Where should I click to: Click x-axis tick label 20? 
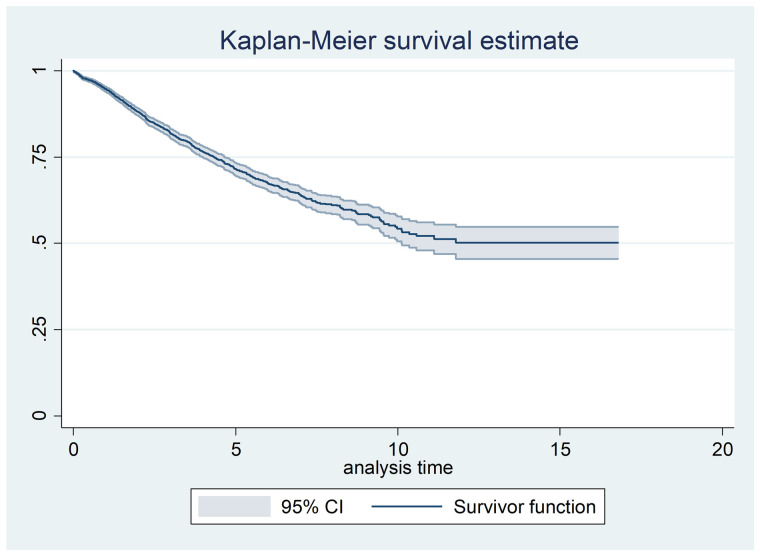coord(723,450)
